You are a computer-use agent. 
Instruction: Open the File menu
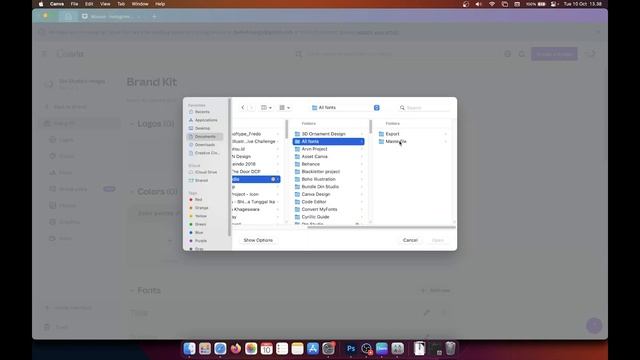(74, 4)
